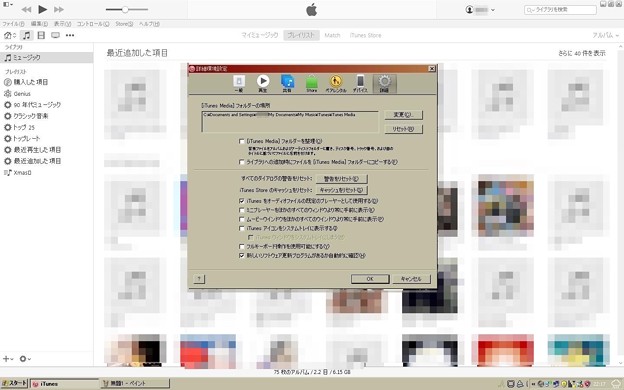Viewport: 624px width, 390px height.
Task: Switch to the 再生 (Playback) preferences icon
Action: tap(263, 84)
